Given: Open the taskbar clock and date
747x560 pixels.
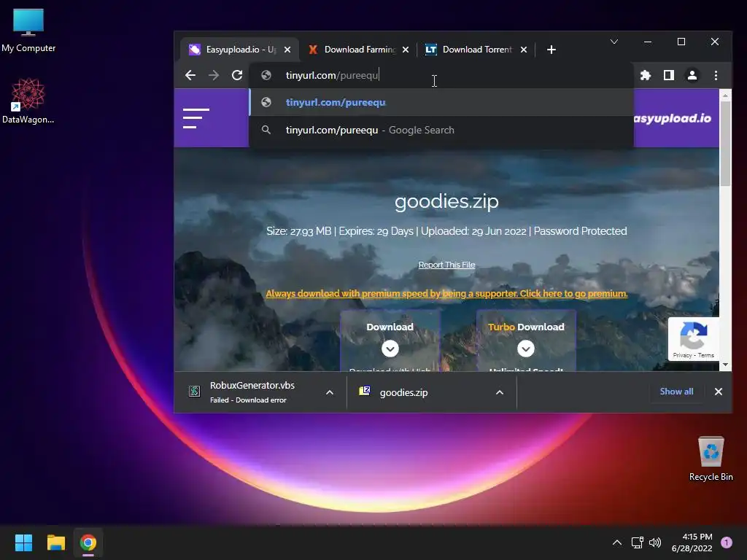Looking at the screenshot, I should pyautogui.click(x=692, y=542).
